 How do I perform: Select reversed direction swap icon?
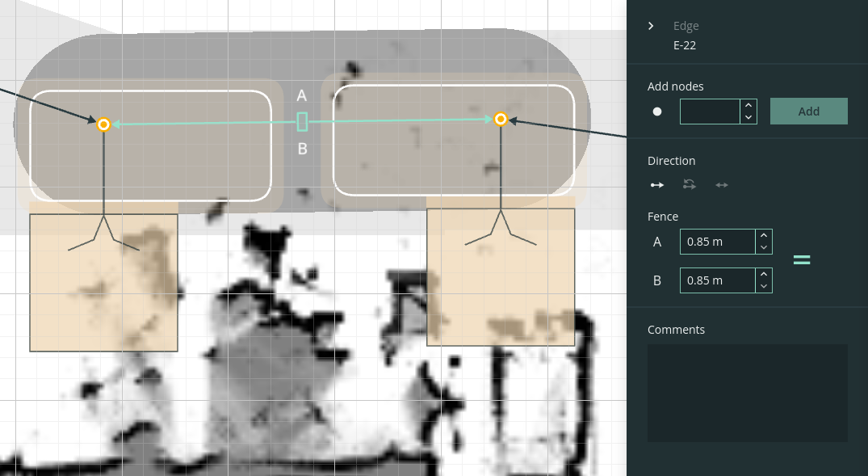click(690, 184)
